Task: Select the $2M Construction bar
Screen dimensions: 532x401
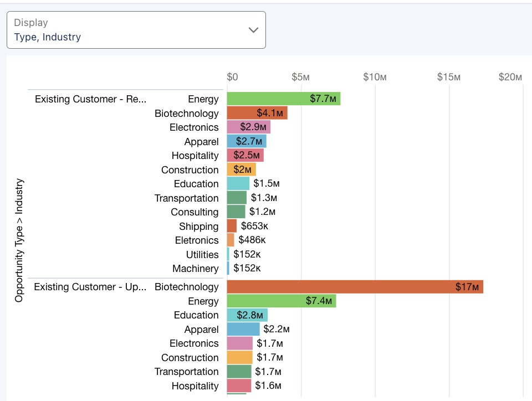Action: click(241, 170)
